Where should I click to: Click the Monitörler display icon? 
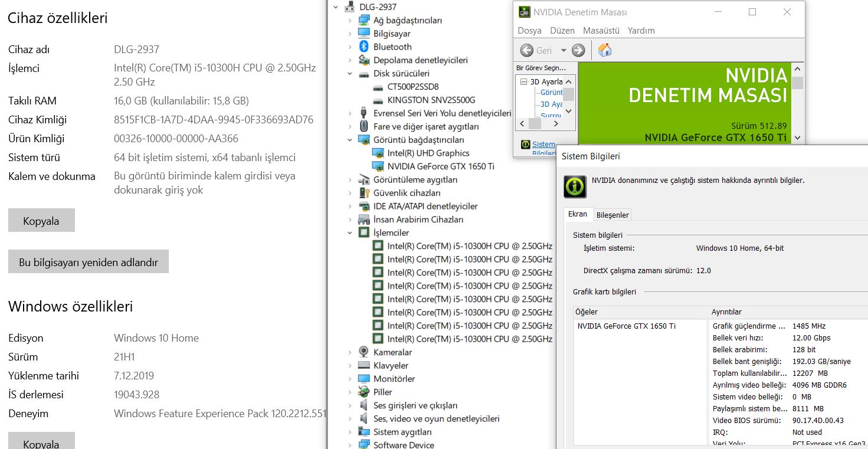pos(364,379)
